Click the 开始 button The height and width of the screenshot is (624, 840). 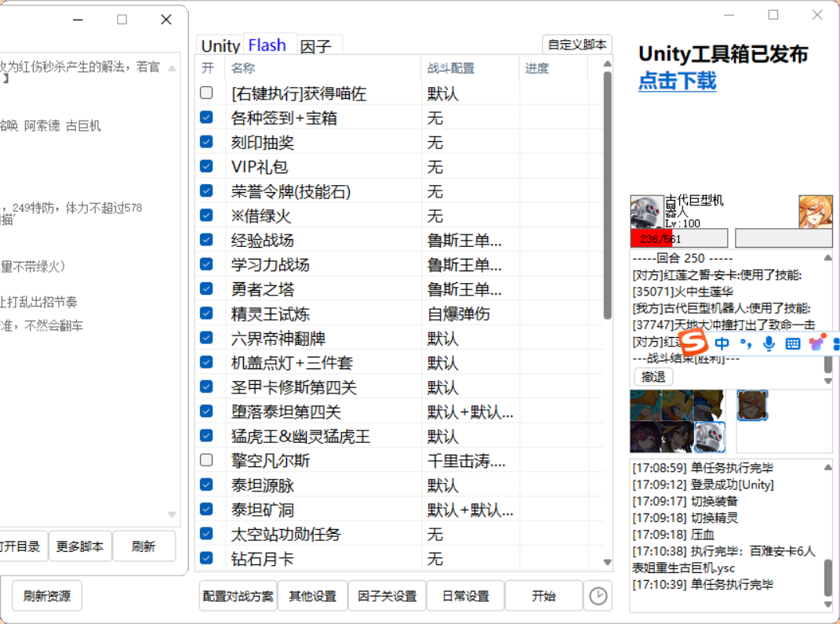pos(544,596)
